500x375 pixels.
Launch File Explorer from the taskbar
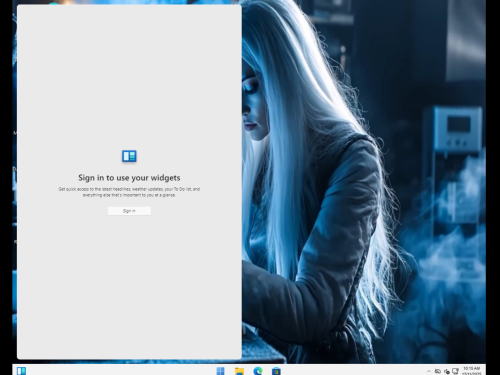239,371
